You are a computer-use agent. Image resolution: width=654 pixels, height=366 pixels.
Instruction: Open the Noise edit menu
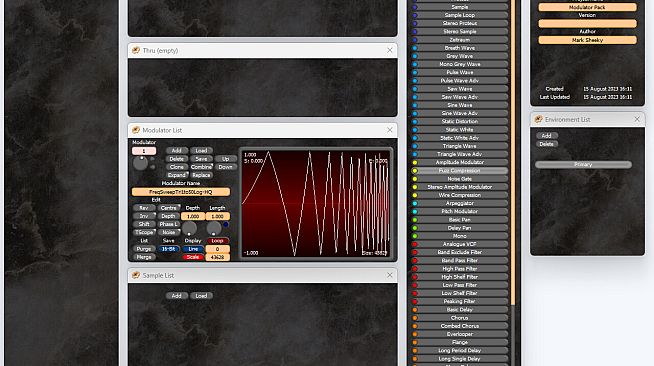click(169, 232)
